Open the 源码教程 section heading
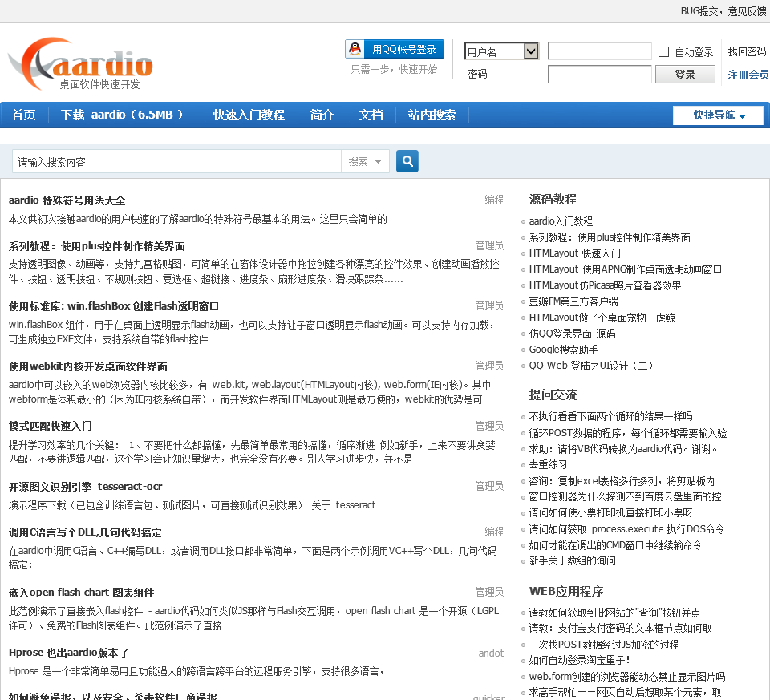Image resolution: width=770 pixels, height=700 pixels. click(x=553, y=200)
